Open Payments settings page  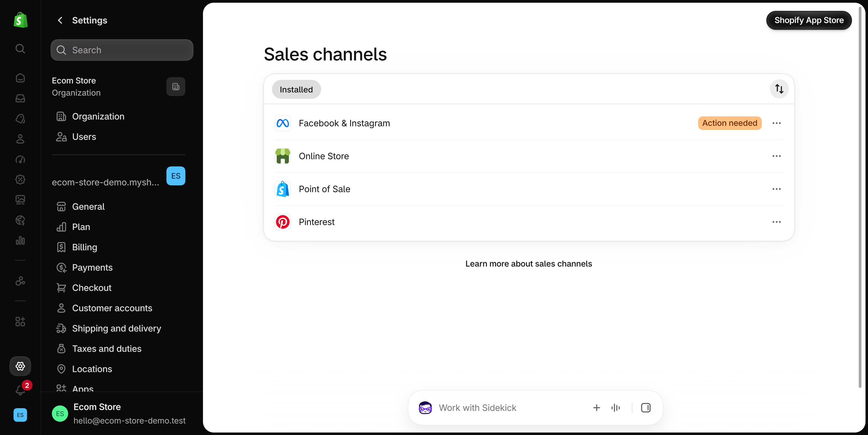click(x=118, y=268)
